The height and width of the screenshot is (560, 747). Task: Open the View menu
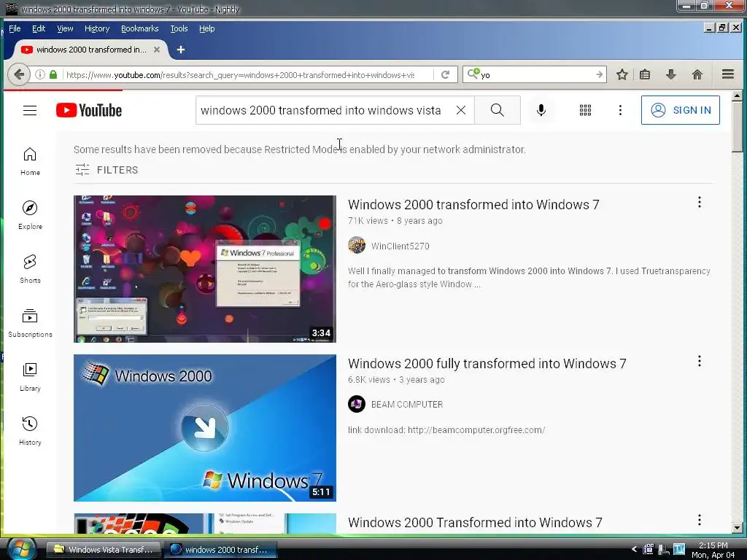click(65, 28)
